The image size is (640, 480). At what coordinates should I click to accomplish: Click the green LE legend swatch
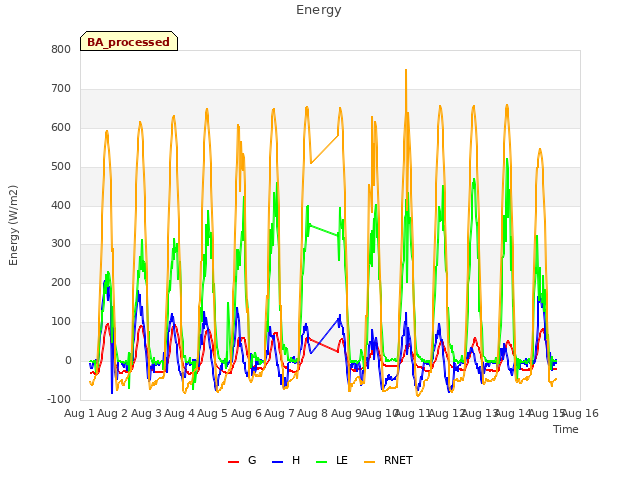point(322,462)
